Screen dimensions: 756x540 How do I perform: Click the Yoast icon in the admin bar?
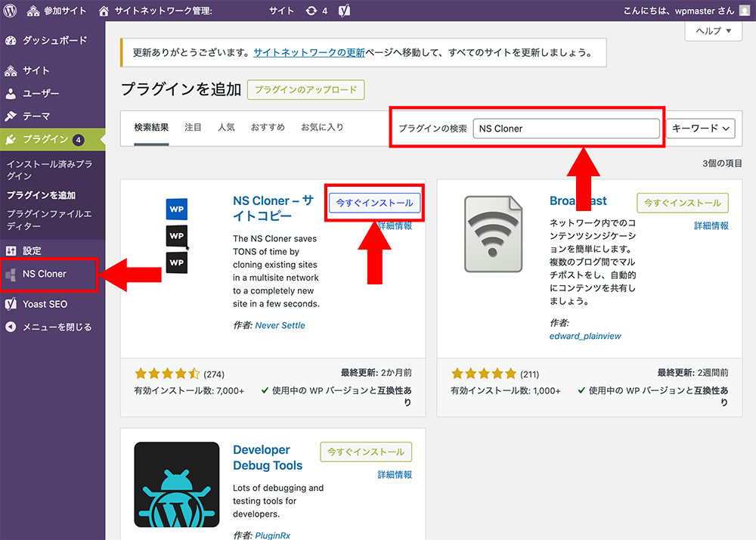[x=344, y=11]
